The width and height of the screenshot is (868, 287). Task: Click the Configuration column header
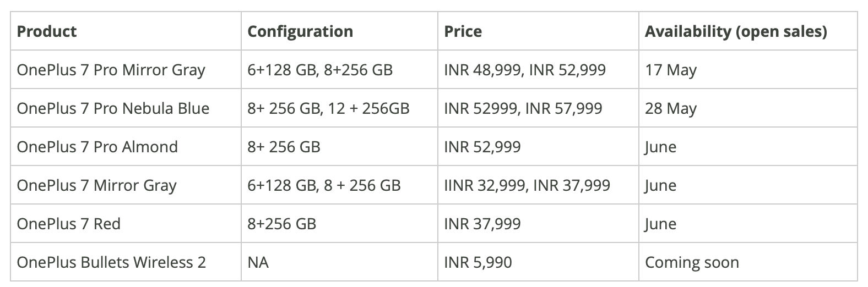pyautogui.click(x=300, y=31)
